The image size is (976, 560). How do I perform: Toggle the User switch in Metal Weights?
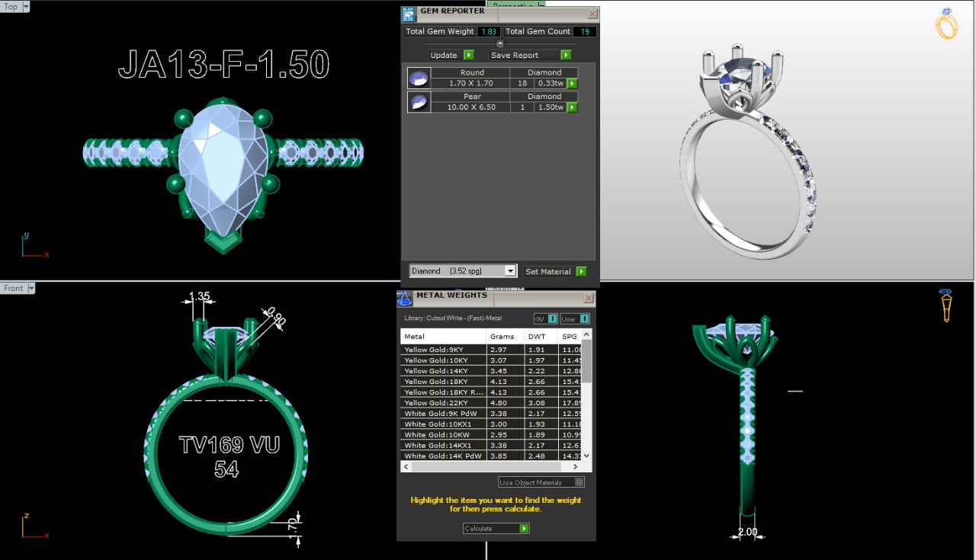point(575,318)
